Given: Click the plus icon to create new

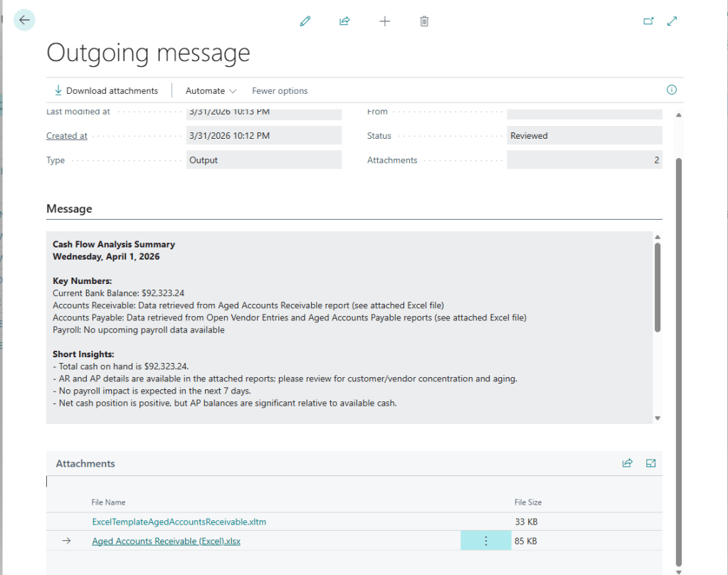Looking at the screenshot, I should point(384,21).
